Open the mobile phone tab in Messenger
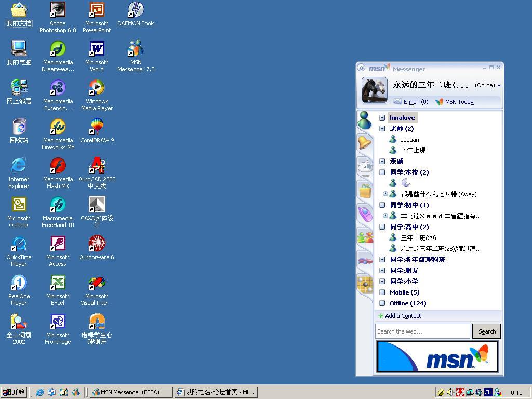This screenshot has width=532, height=399. pyautogui.click(x=365, y=214)
